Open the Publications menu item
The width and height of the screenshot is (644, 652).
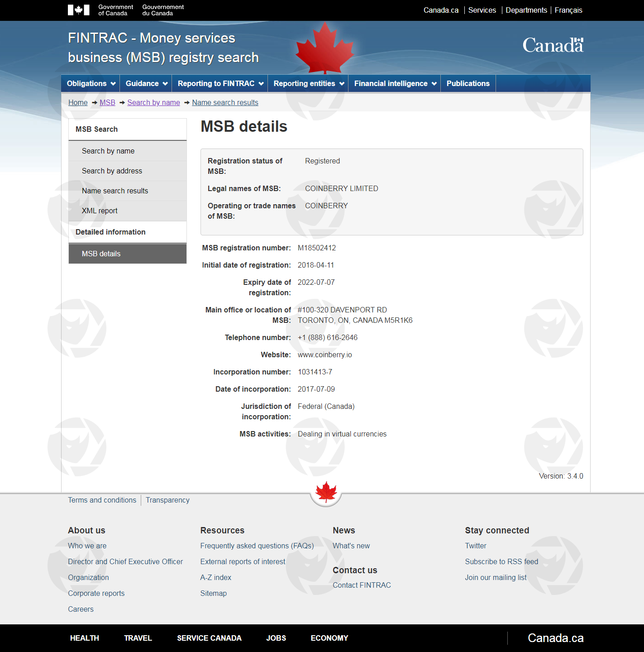point(468,83)
